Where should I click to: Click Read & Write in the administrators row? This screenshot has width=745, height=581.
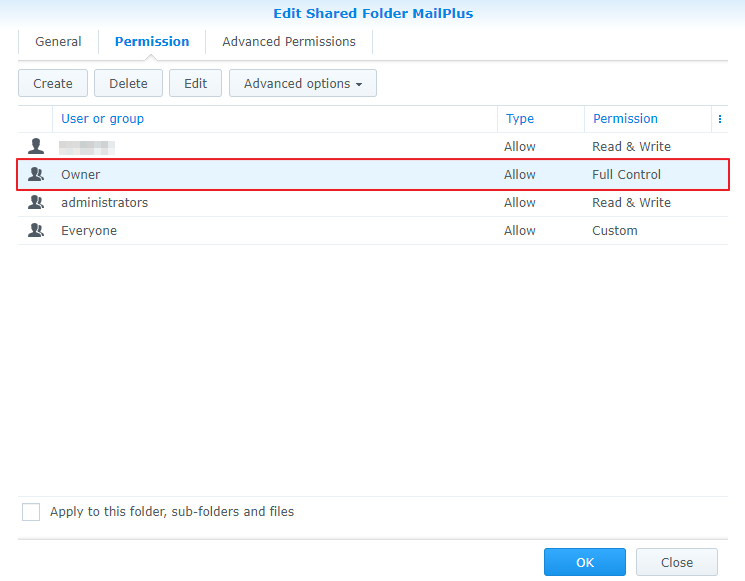click(x=631, y=202)
